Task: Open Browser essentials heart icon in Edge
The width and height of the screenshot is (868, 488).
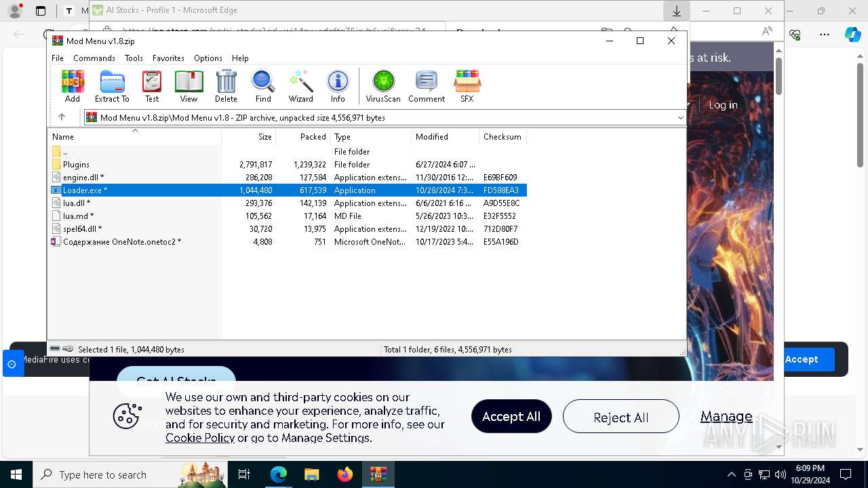Action: (x=795, y=34)
